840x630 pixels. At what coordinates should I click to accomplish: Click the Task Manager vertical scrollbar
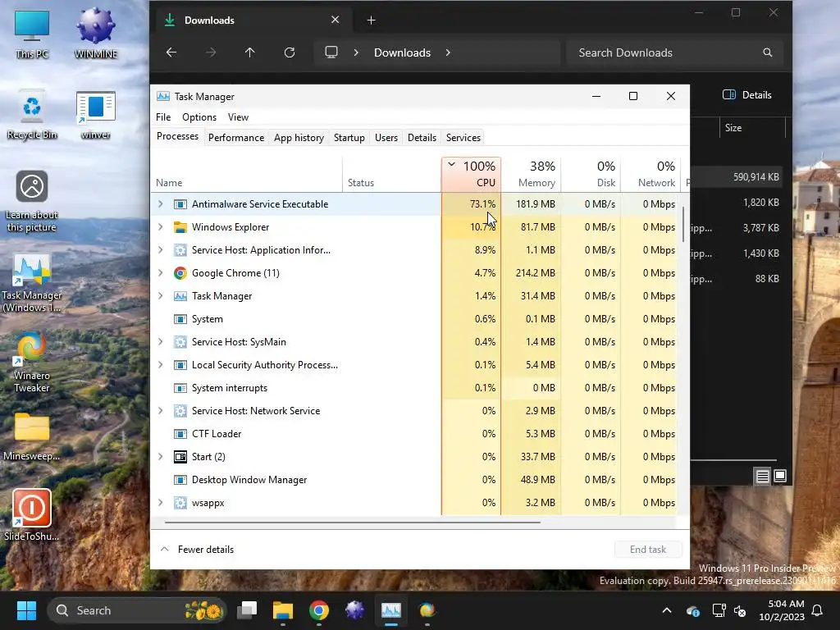coord(683,223)
